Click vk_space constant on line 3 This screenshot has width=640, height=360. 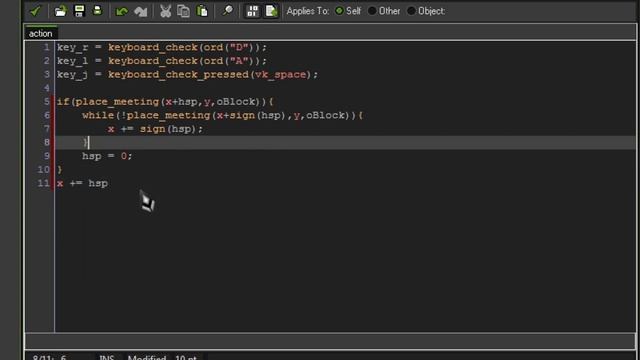coord(280,75)
